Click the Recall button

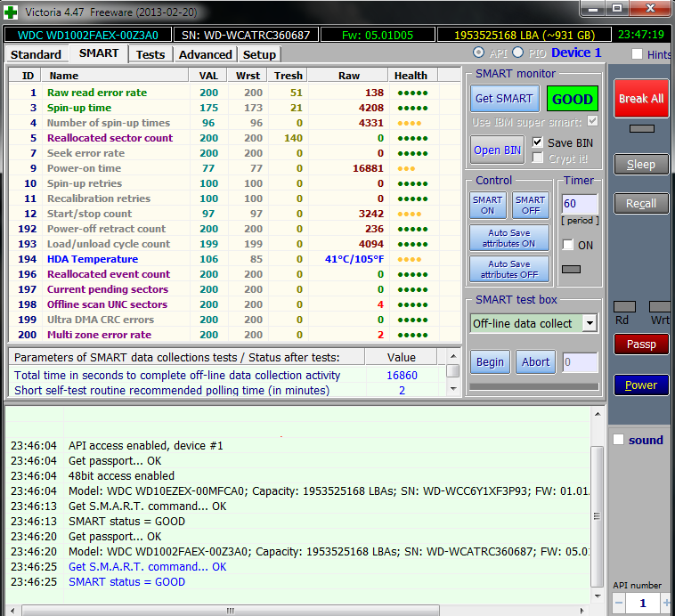tap(641, 204)
